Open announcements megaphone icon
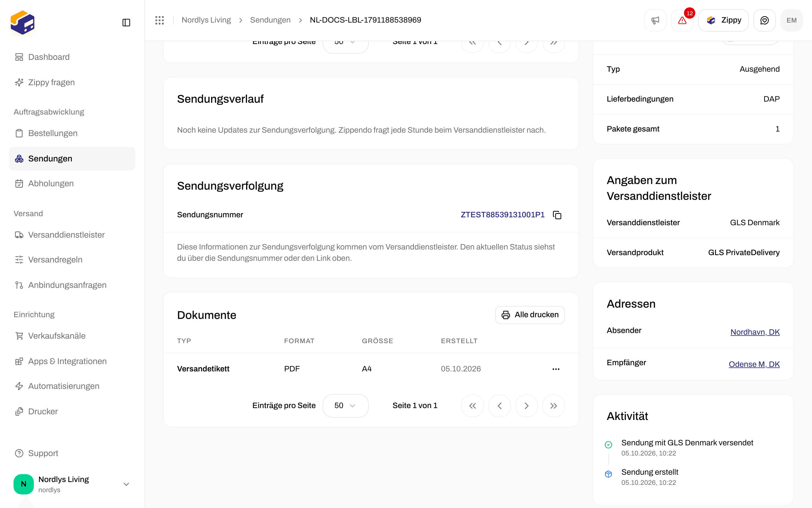The height and width of the screenshot is (508, 812). pos(655,20)
